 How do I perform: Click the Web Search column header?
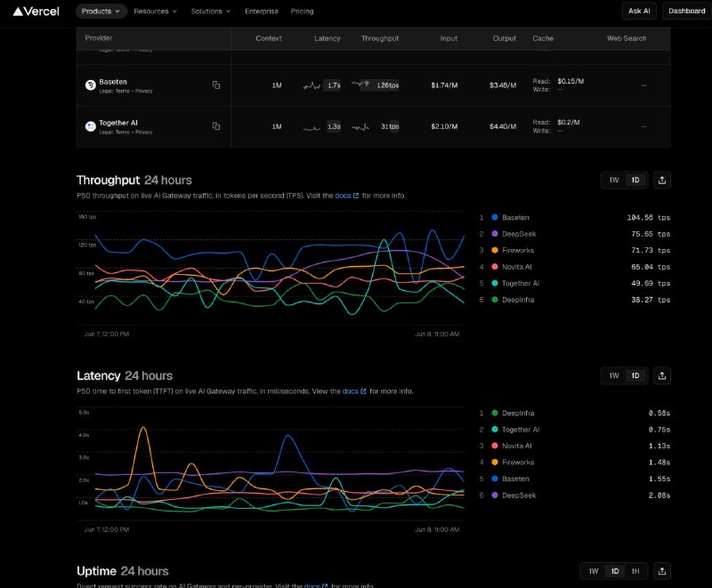click(627, 38)
